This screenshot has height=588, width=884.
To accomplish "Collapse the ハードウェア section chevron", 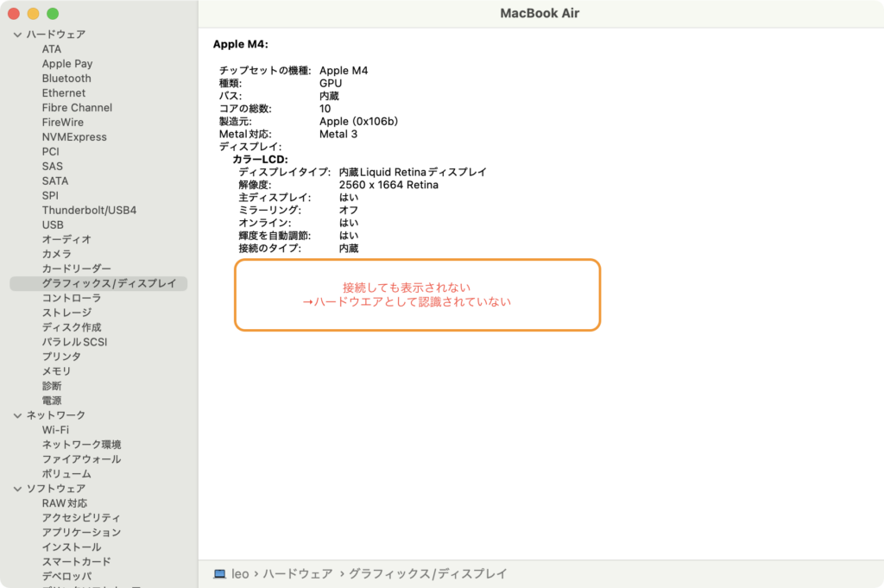I will [x=17, y=35].
